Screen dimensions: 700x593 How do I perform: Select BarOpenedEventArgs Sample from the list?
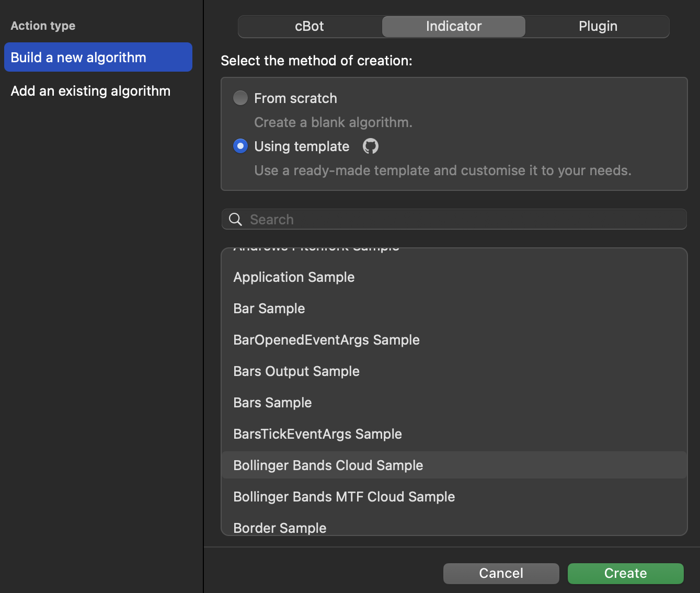point(326,340)
